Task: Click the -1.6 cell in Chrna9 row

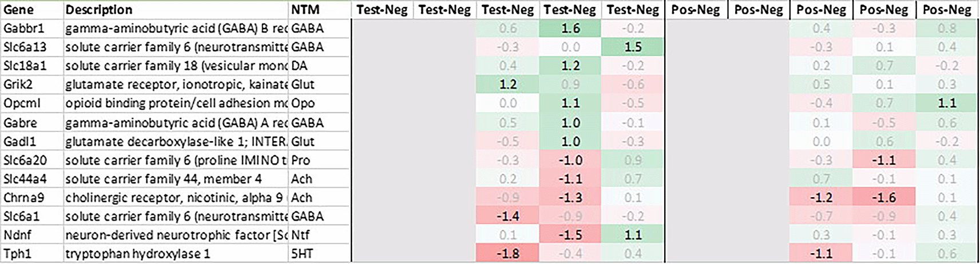Action: point(884,198)
